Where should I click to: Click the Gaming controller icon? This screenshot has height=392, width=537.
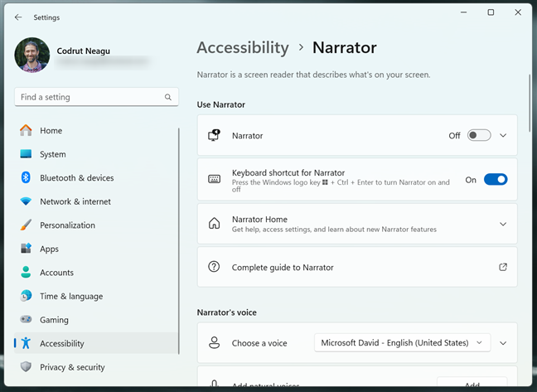(26, 319)
